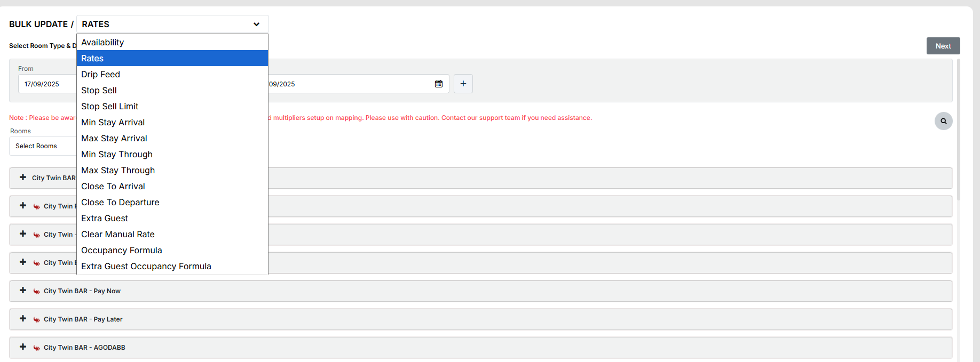The width and height of the screenshot is (980, 362).
Task: Click the red channel icon beside Pay Now
Action: tap(37, 291)
